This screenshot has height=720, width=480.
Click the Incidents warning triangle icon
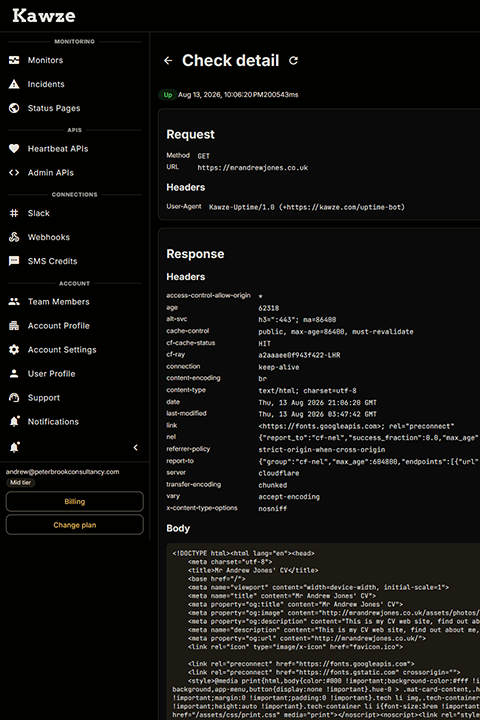coord(14,84)
